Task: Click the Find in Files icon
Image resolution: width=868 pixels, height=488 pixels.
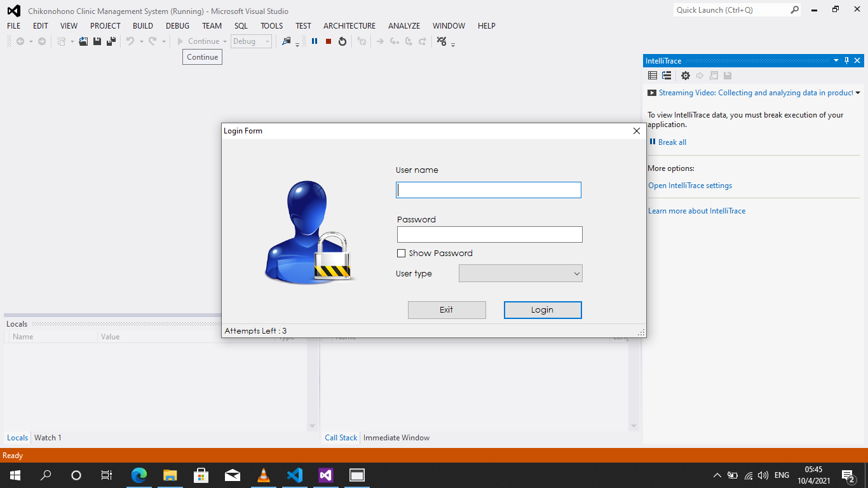Action: [x=287, y=41]
